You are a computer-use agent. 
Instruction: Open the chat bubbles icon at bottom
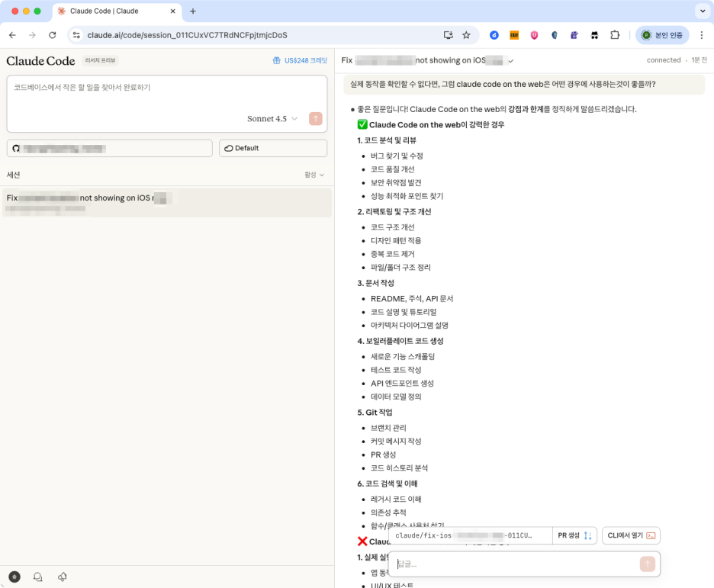click(x=38, y=577)
